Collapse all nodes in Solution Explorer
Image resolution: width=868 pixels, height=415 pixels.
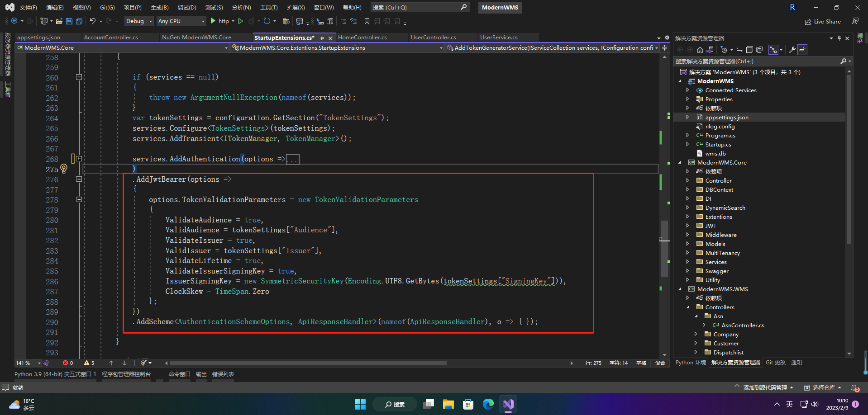pyautogui.click(x=749, y=50)
